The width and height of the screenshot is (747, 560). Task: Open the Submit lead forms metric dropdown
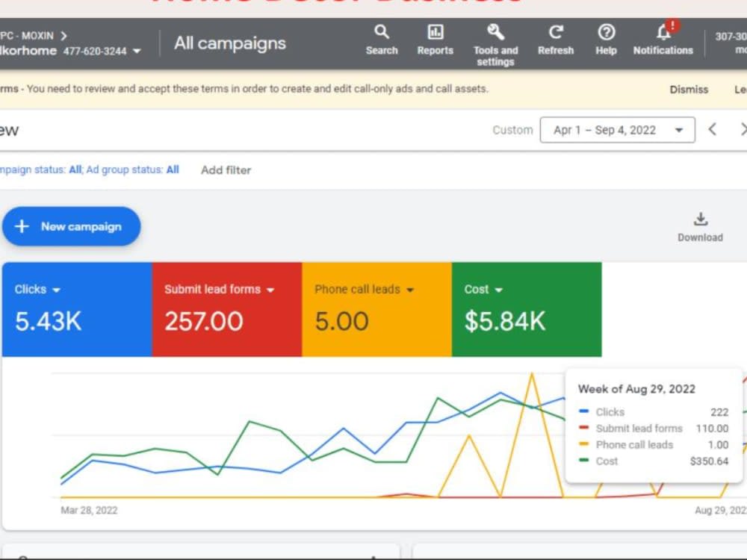pos(270,290)
